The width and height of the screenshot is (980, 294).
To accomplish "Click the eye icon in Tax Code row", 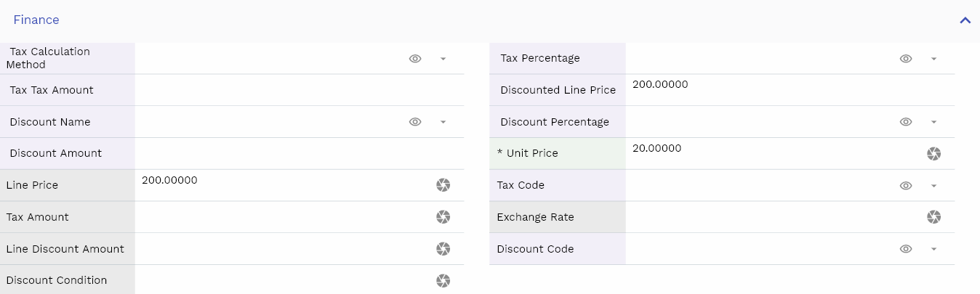I will [906, 186].
